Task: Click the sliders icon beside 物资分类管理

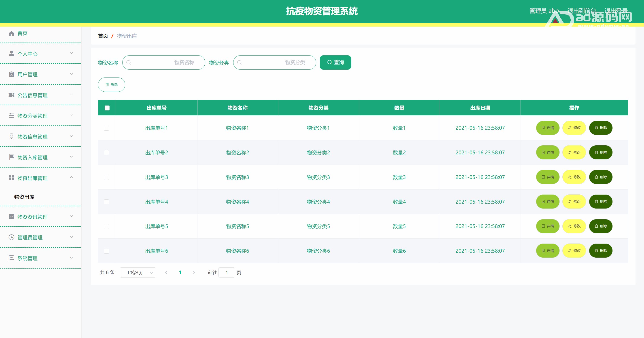Action: click(x=11, y=116)
